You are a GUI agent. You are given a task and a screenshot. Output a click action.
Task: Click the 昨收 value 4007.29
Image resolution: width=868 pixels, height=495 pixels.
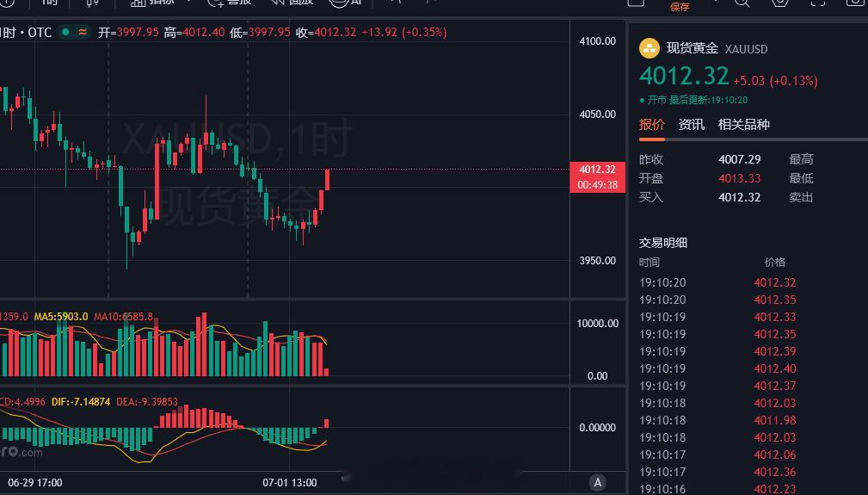(740, 159)
